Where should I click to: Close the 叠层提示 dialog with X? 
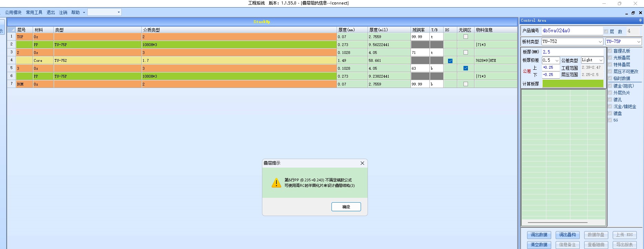362,163
